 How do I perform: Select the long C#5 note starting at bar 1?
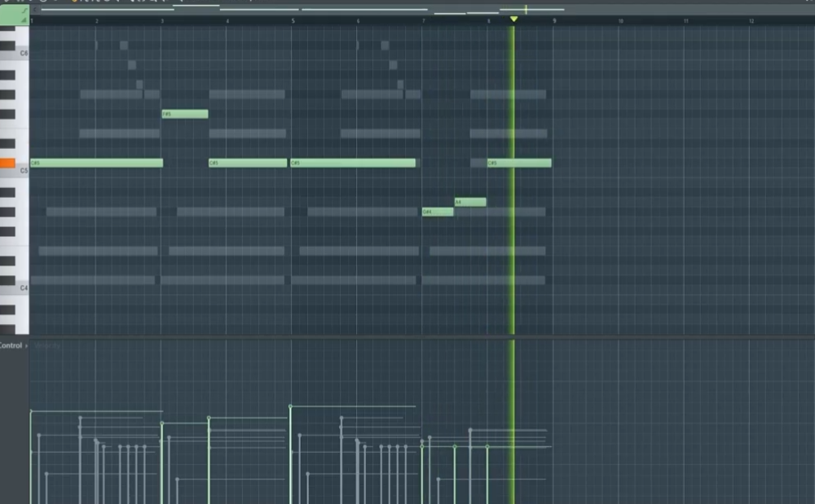[x=97, y=163]
